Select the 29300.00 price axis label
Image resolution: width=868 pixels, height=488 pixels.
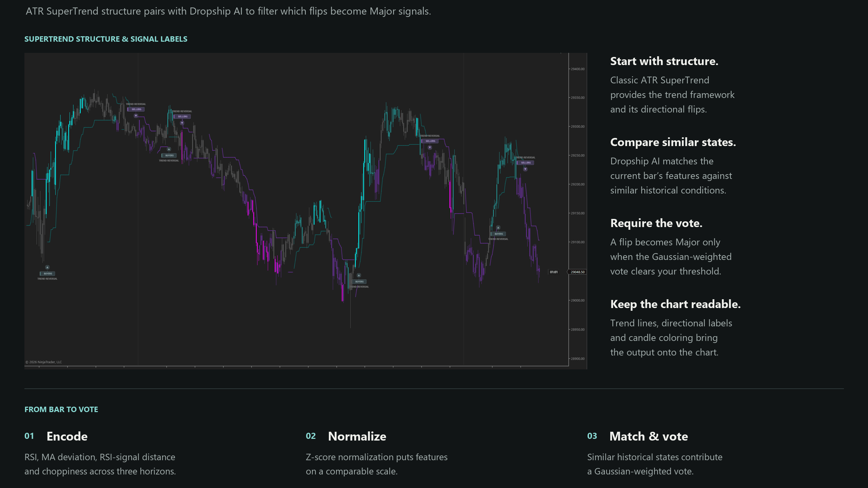(577, 126)
